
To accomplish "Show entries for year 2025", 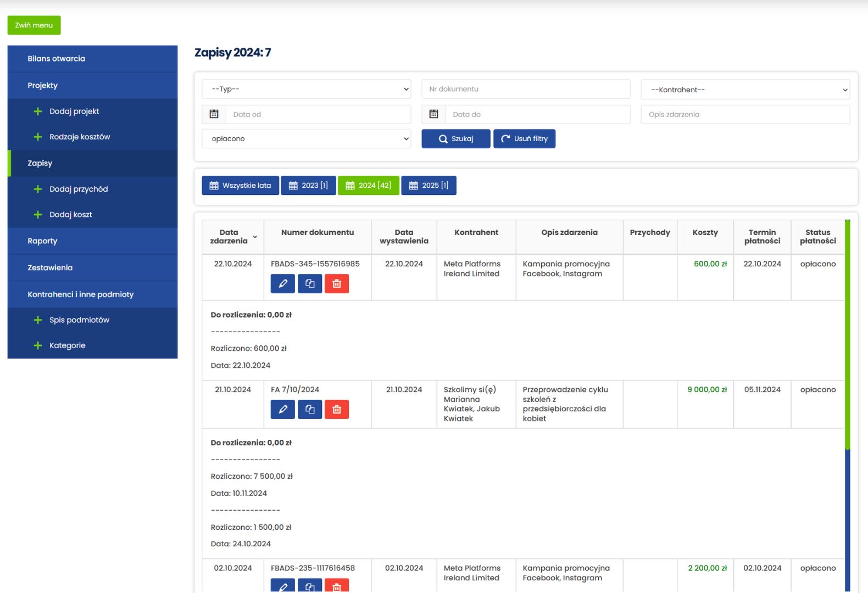I will tap(429, 186).
